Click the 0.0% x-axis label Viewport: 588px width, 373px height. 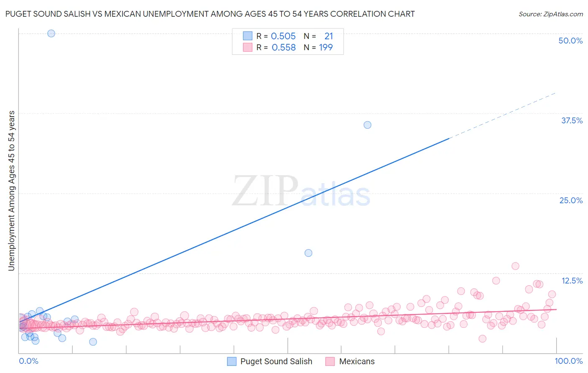click(x=28, y=361)
